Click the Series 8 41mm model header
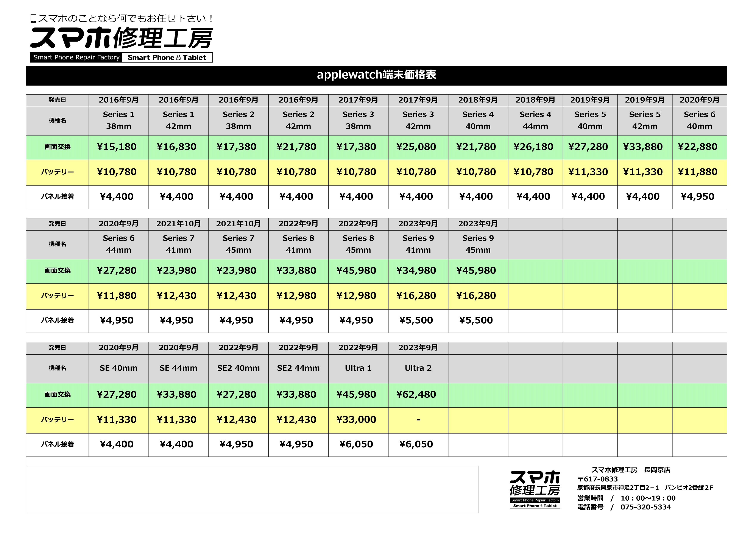Viewport: 756px width, 534px height. point(298,244)
